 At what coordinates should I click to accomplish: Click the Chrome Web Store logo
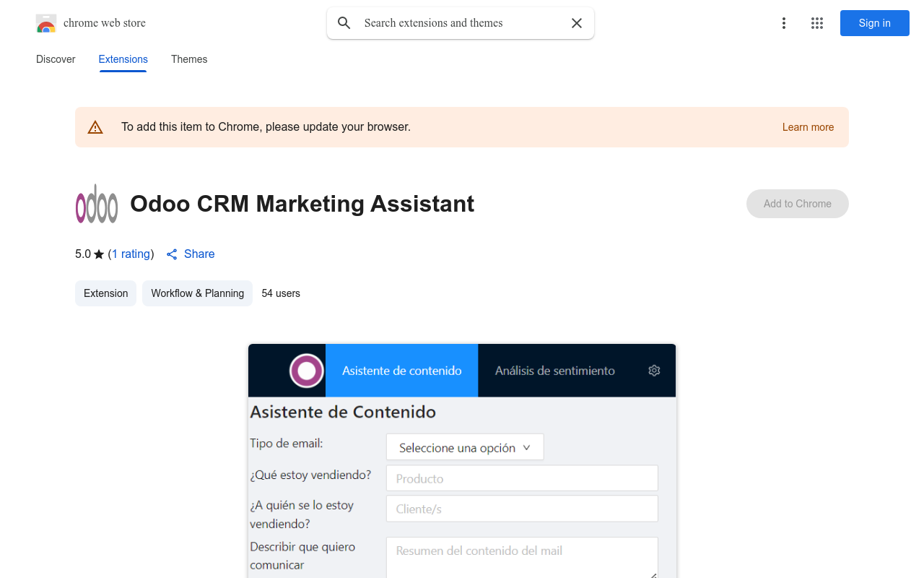[46, 23]
